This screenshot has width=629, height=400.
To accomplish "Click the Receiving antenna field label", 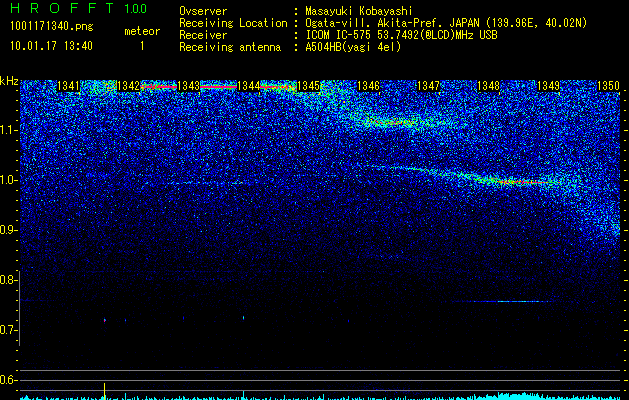I will (230, 47).
